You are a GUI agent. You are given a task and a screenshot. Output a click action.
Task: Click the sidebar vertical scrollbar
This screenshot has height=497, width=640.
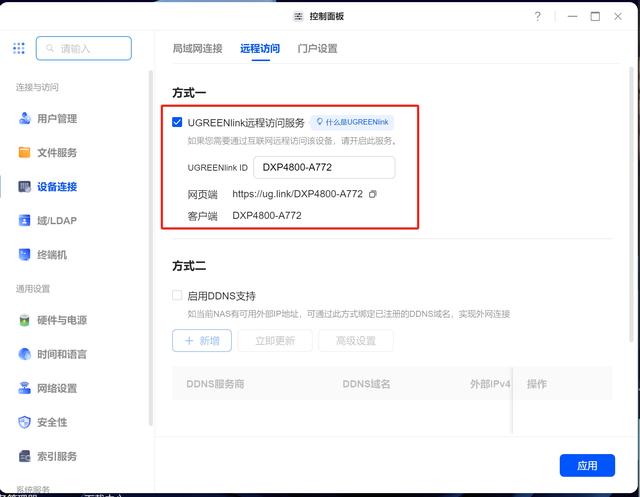click(x=151, y=248)
